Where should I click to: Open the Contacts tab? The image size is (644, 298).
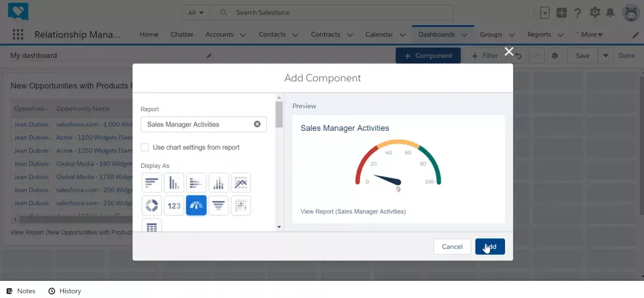tap(272, 34)
